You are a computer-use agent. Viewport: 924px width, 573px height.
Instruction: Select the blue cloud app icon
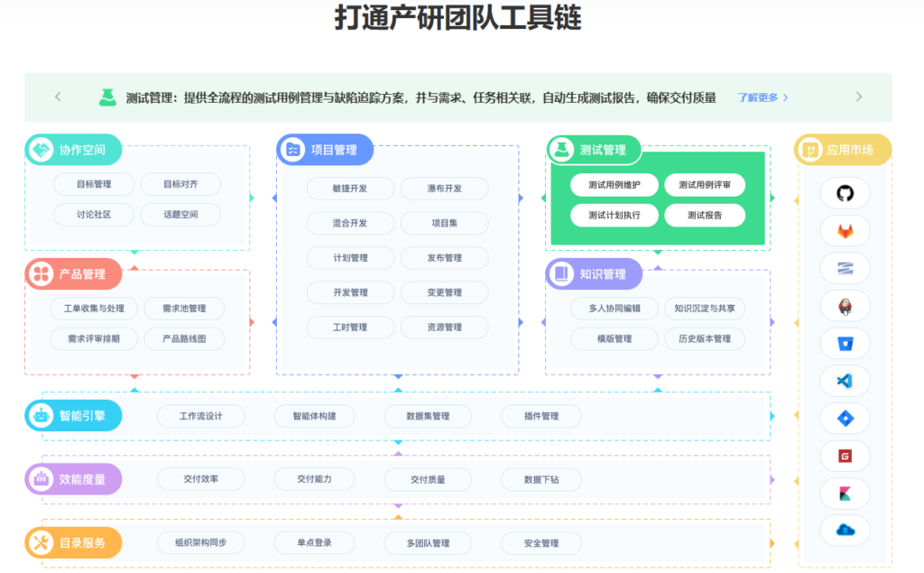point(845,531)
